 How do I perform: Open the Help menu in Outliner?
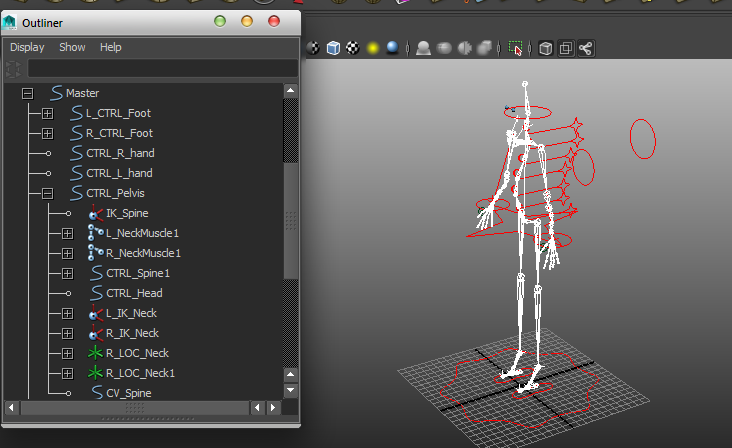[x=111, y=47]
